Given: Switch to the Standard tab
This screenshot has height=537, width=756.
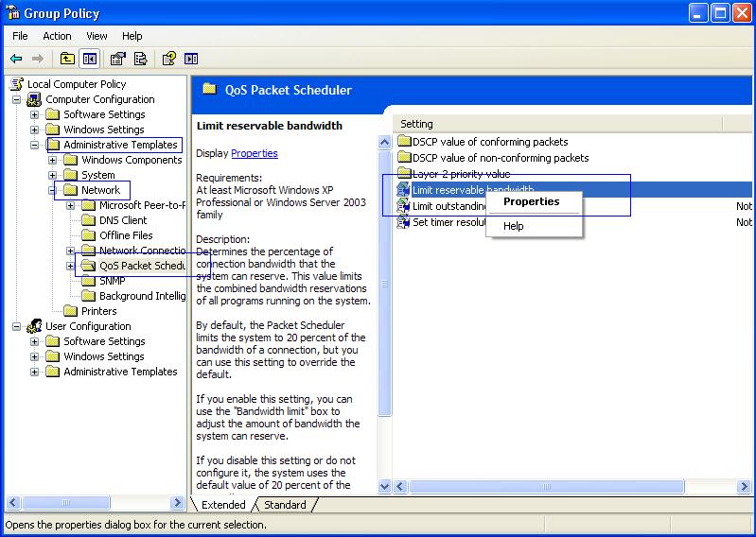Looking at the screenshot, I should click(x=285, y=504).
